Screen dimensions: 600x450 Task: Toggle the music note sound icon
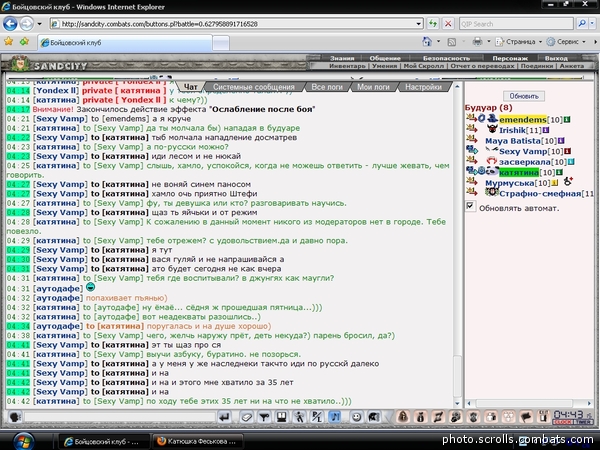point(335,417)
